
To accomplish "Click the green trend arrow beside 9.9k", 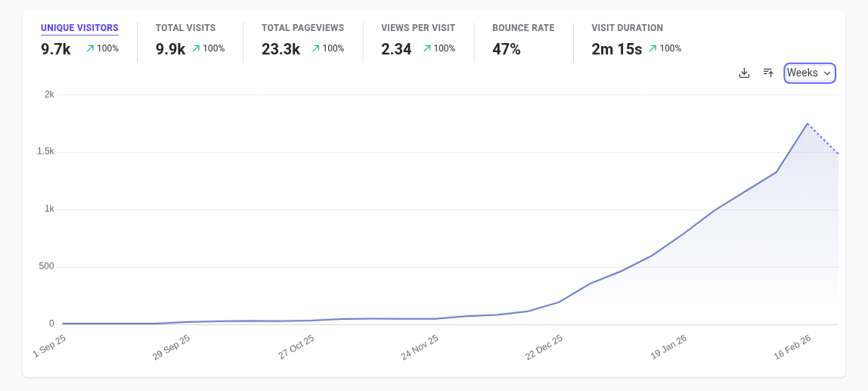I will point(196,48).
